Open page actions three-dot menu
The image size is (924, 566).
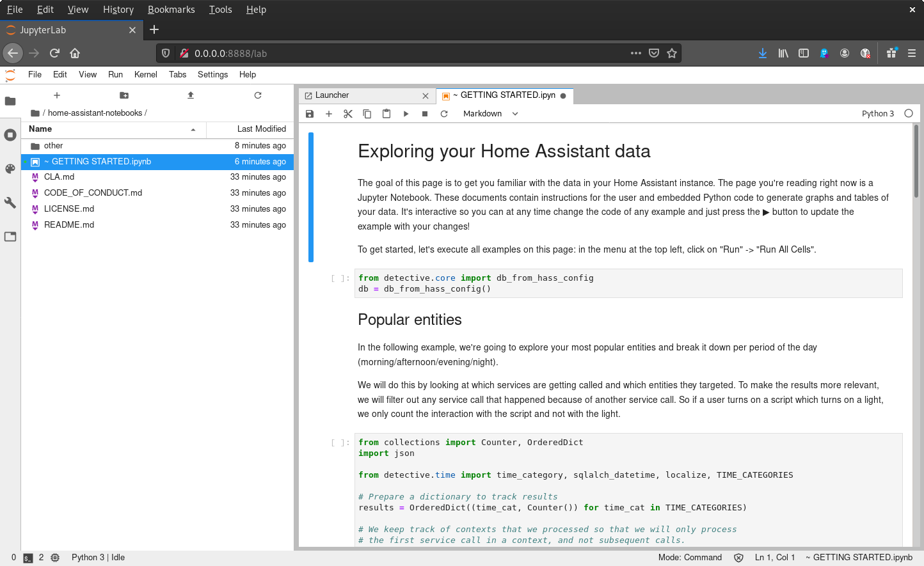tap(636, 53)
